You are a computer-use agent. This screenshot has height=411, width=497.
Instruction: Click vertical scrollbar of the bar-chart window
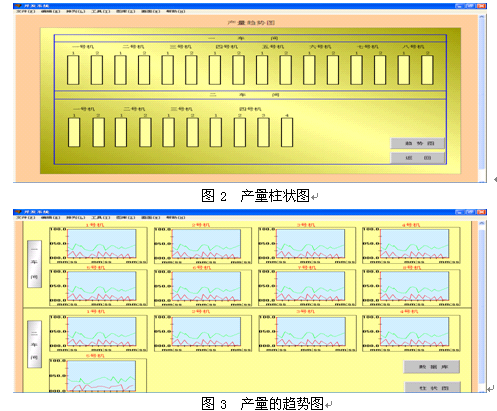point(482,97)
